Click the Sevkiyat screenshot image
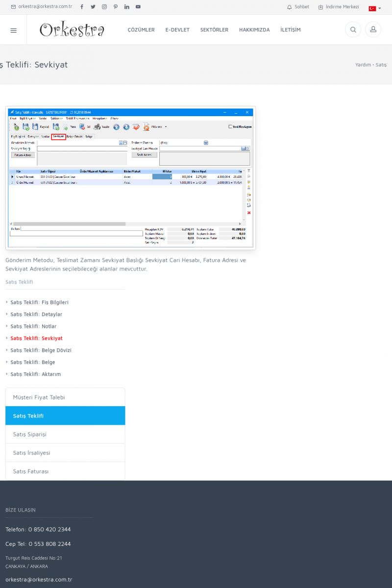Image resolution: width=392 pixels, height=588 pixels. (130, 178)
